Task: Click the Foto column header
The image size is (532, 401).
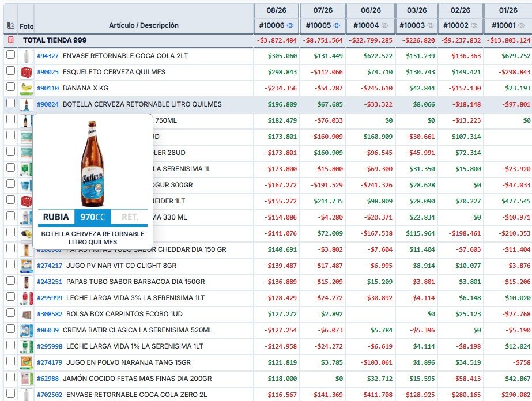Action: (26, 27)
